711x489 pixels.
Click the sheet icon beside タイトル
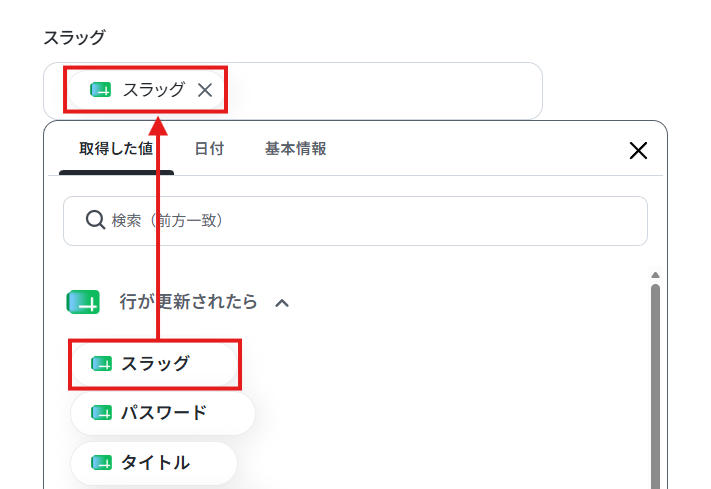pyautogui.click(x=102, y=463)
